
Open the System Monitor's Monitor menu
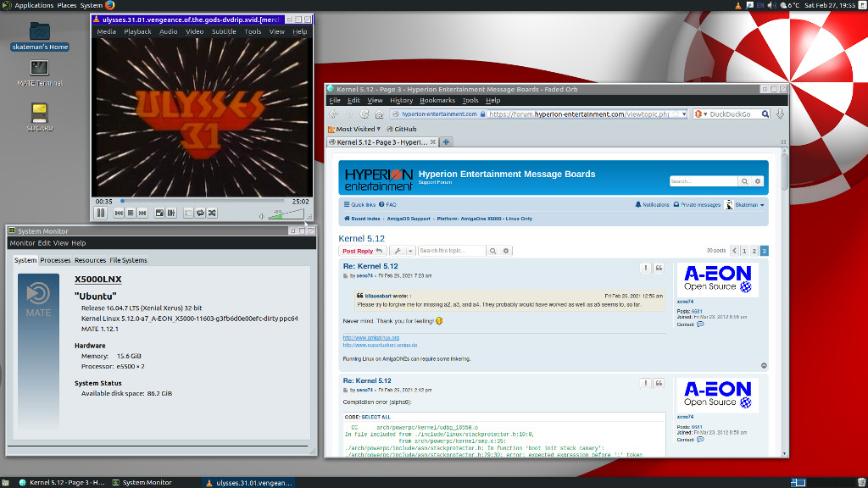22,243
